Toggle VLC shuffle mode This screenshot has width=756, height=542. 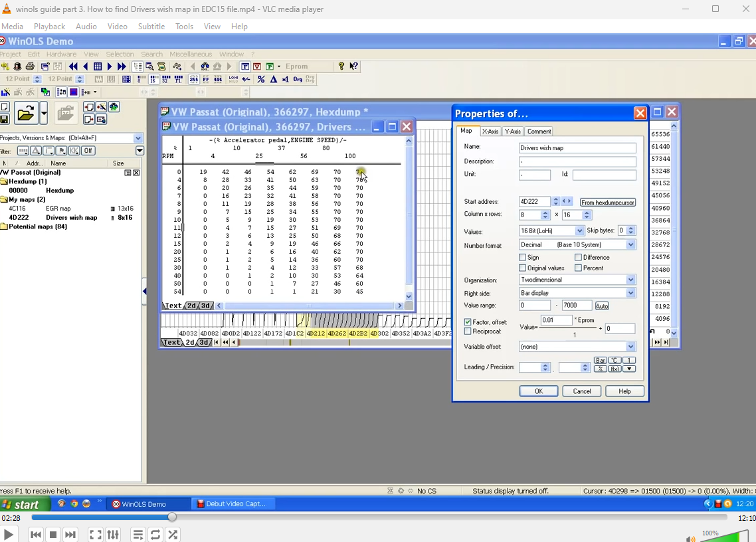click(x=173, y=534)
